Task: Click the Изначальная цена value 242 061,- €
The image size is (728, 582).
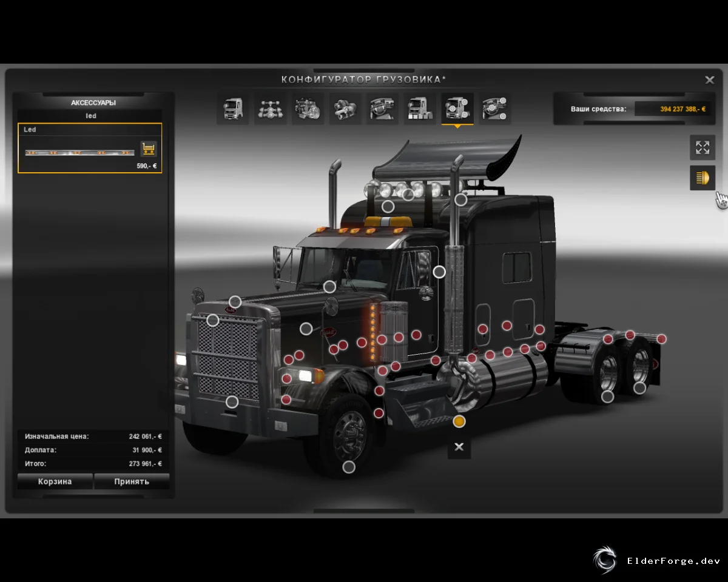Action: (x=145, y=436)
